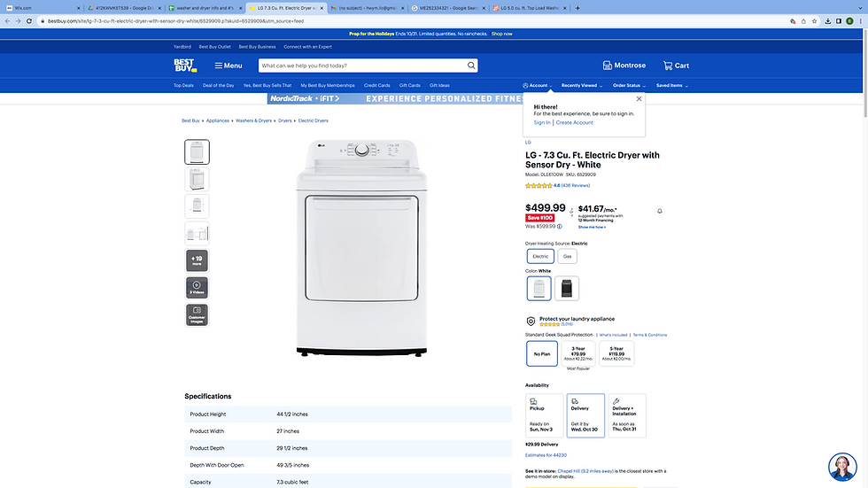Expand the Recently Viewed dropdown
This screenshot has width=868, height=488.
pyautogui.click(x=582, y=85)
